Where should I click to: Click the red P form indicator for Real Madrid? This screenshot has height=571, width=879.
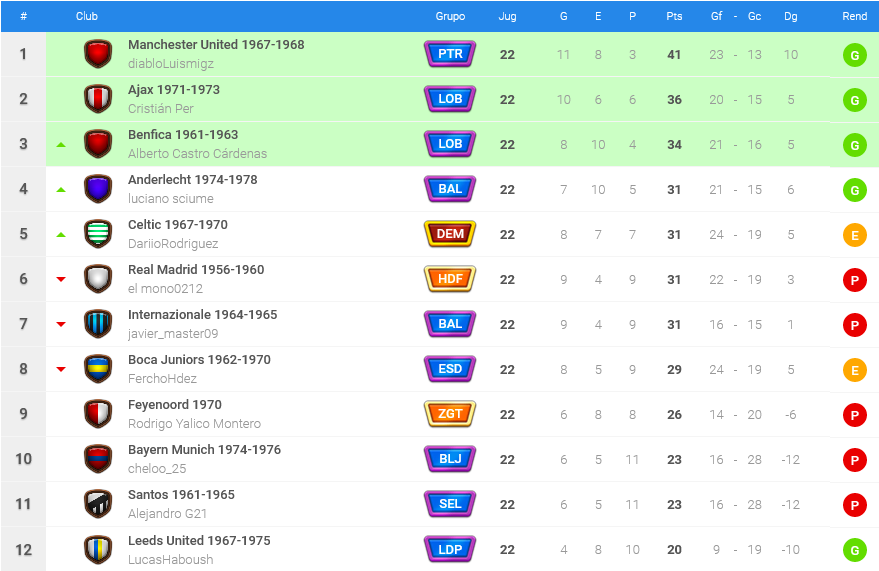pyautogui.click(x=854, y=280)
